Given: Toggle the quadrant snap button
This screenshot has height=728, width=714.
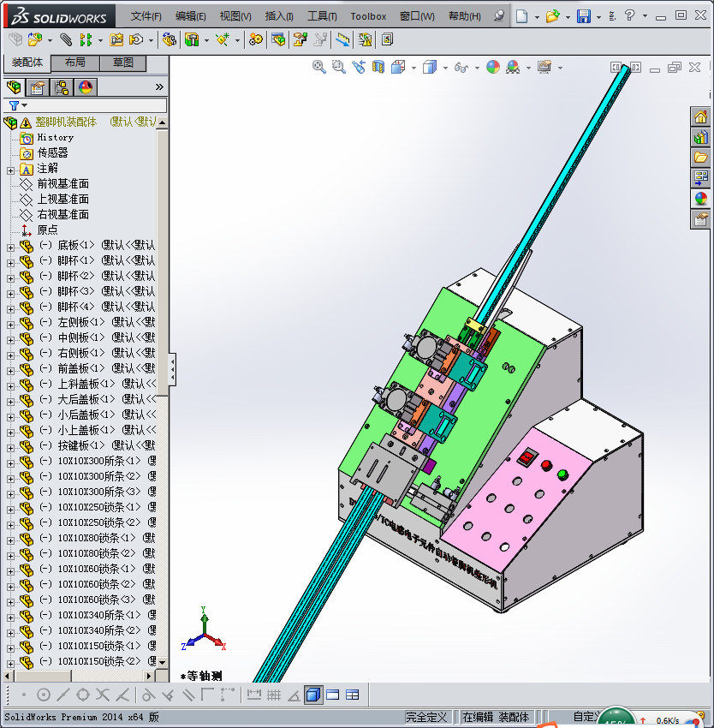Looking at the screenshot, I should (83, 695).
